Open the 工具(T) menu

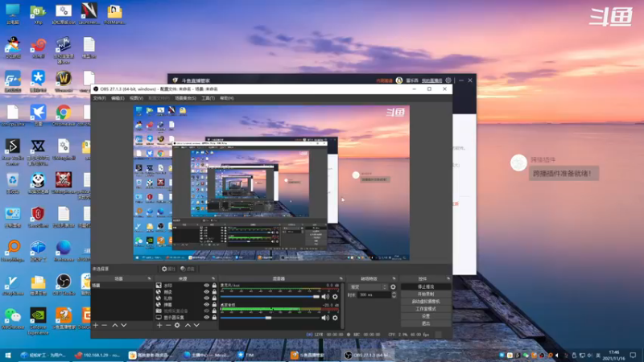(208, 98)
